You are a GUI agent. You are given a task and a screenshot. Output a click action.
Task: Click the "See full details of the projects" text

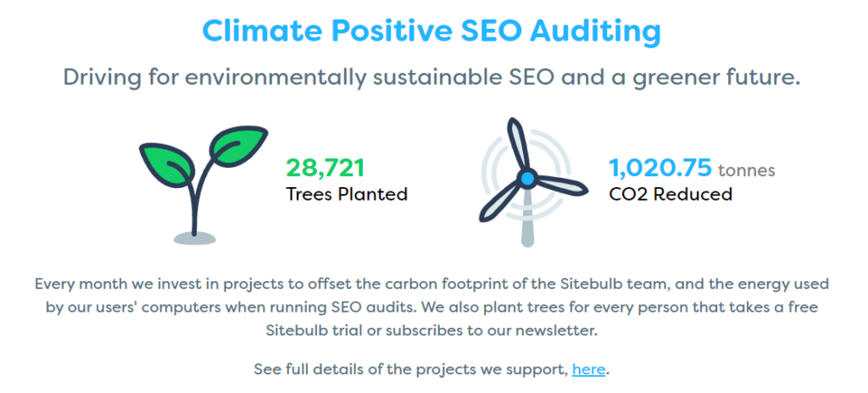[411, 368]
